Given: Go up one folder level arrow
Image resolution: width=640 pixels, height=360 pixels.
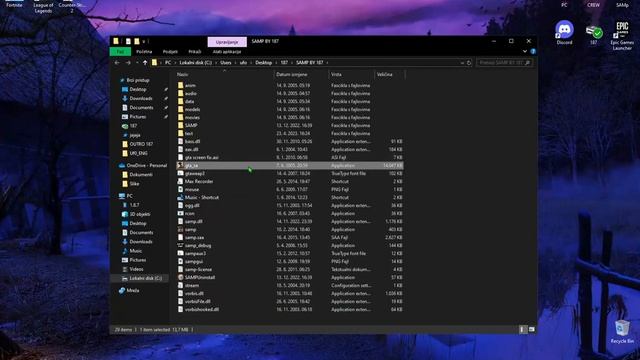Looking at the screenshot, I should tap(145, 63).
